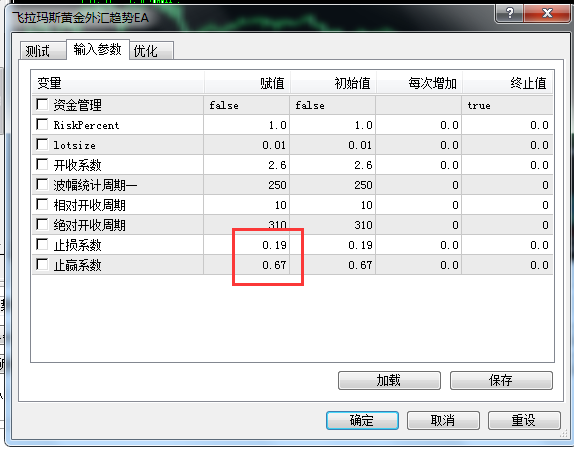Select the 资金管理 赋值 false cell
574x450 pixels.
246,105
